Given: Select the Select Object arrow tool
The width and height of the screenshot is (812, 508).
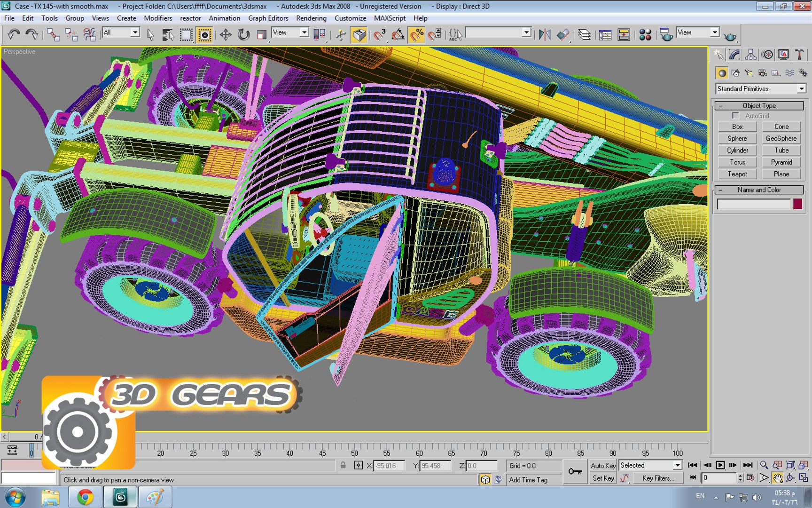Looking at the screenshot, I should [150, 34].
